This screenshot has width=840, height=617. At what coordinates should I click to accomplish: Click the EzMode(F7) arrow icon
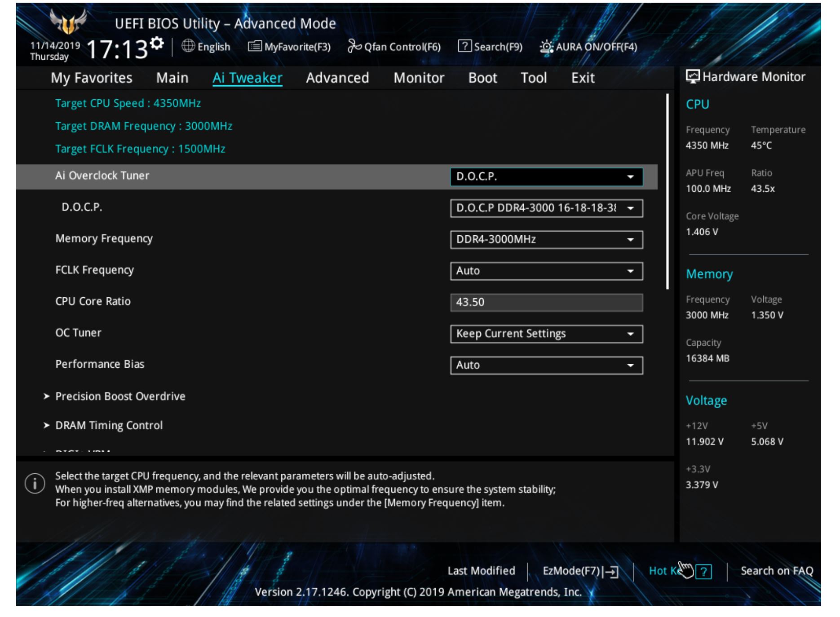[610, 572]
